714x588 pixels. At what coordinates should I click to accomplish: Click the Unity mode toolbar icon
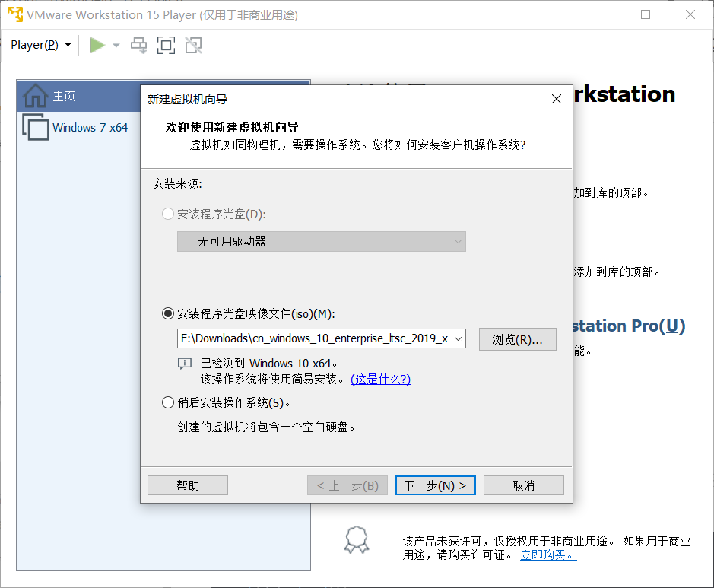click(x=194, y=45)
